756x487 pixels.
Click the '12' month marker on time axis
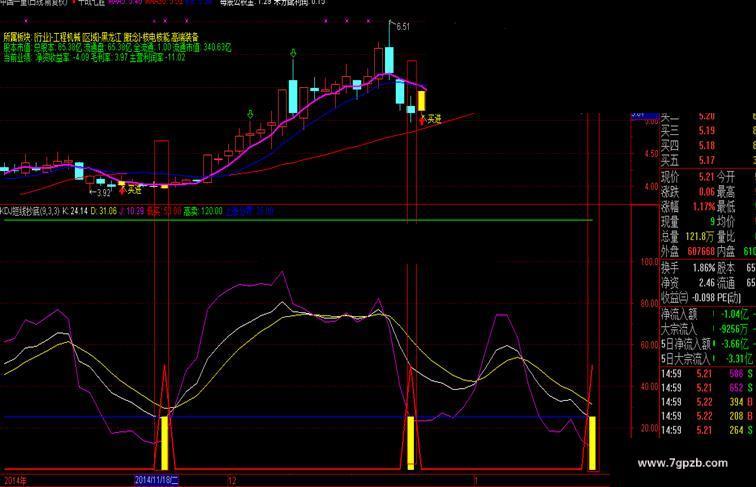[232, 480]
